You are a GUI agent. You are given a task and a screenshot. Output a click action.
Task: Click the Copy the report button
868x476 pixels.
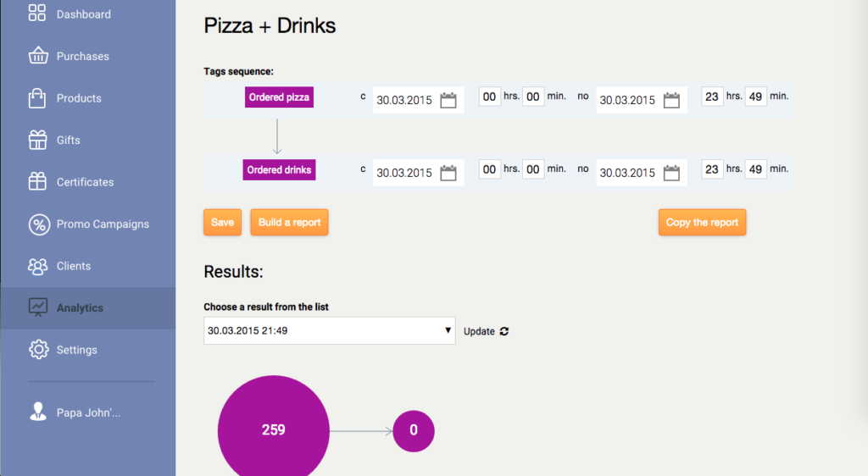(x=702, y=223)
